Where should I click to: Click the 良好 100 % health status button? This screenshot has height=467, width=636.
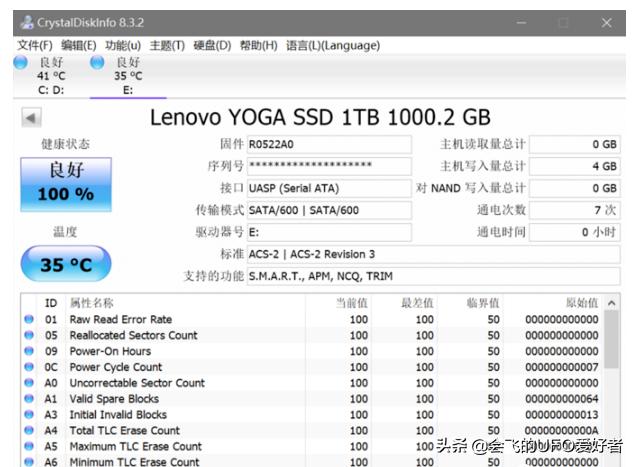(x=66, y=185)
